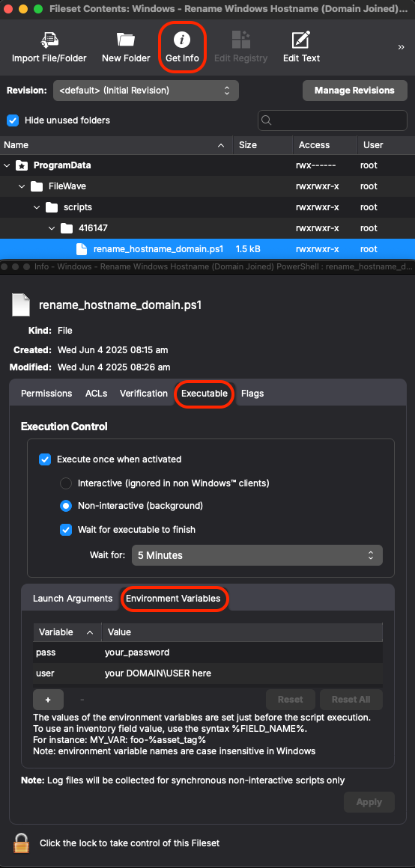Click the User column header
This screenshot has height=868, width=415.
point(386,145)
